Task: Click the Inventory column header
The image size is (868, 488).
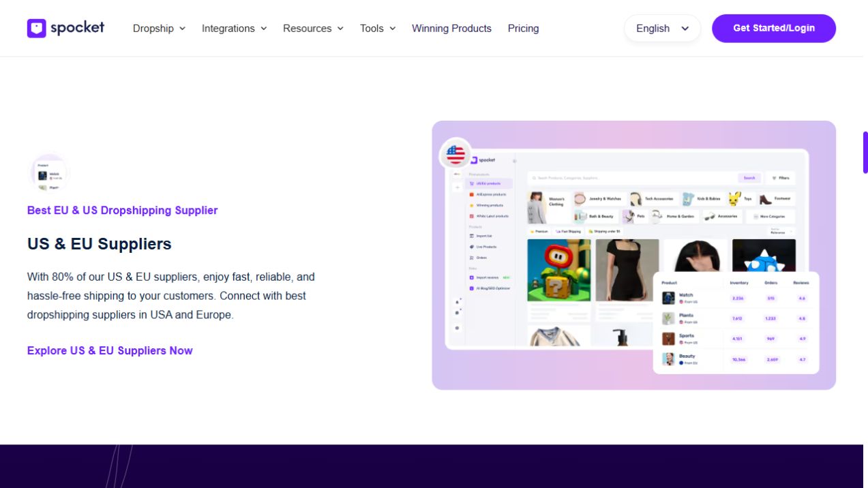Action: (x=739, y=283)
